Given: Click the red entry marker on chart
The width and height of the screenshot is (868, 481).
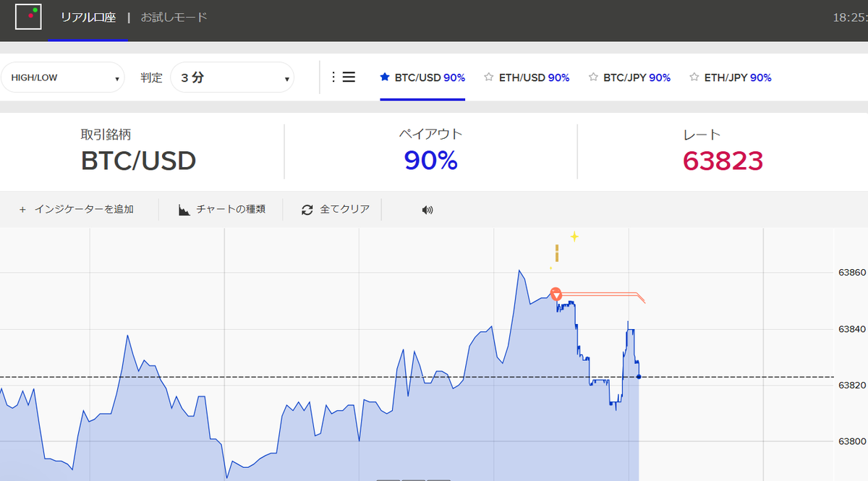Looking at the screenshot, I should (x=556, y=294).
